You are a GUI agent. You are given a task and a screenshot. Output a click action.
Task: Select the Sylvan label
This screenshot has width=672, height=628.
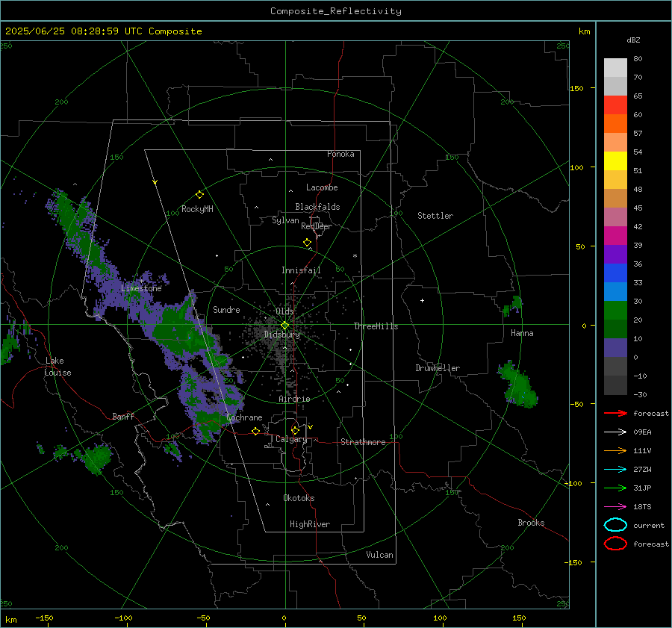(x=285, y=220)
